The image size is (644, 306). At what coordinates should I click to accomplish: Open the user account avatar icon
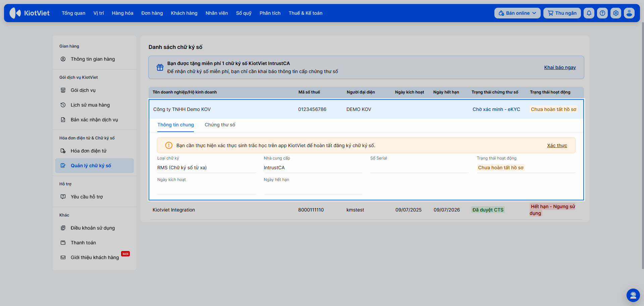point(629,13)
